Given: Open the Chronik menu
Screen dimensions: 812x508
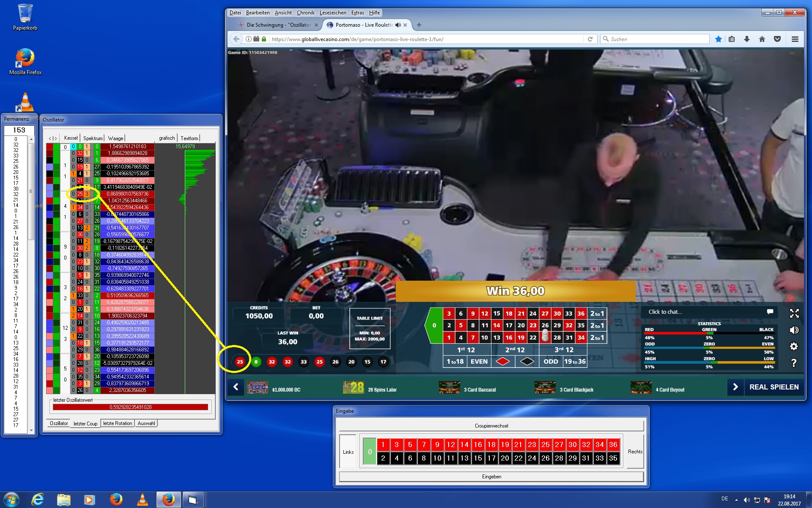Looking at the screenshot, I should pyautogui.click(x=305, y=13).
